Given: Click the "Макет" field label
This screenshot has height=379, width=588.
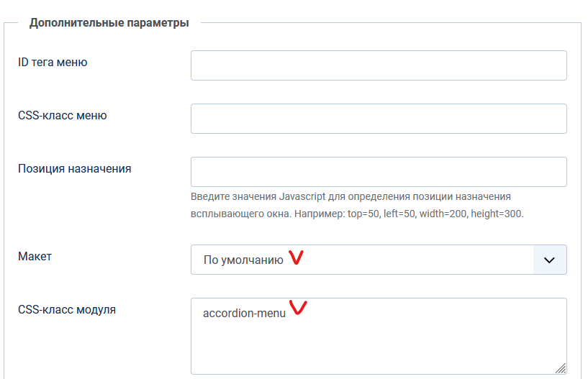Looking at the screenshot, I should [x=35, y=256].
